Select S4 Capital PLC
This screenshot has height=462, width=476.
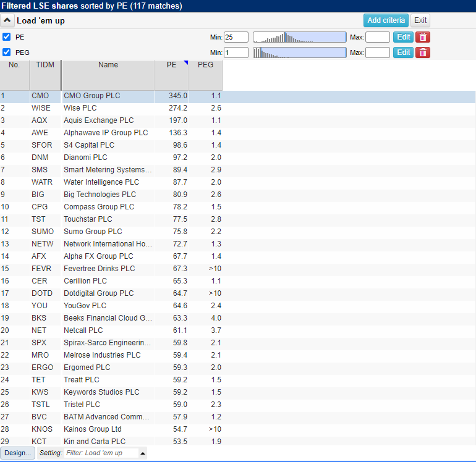(x=89, y=145)
